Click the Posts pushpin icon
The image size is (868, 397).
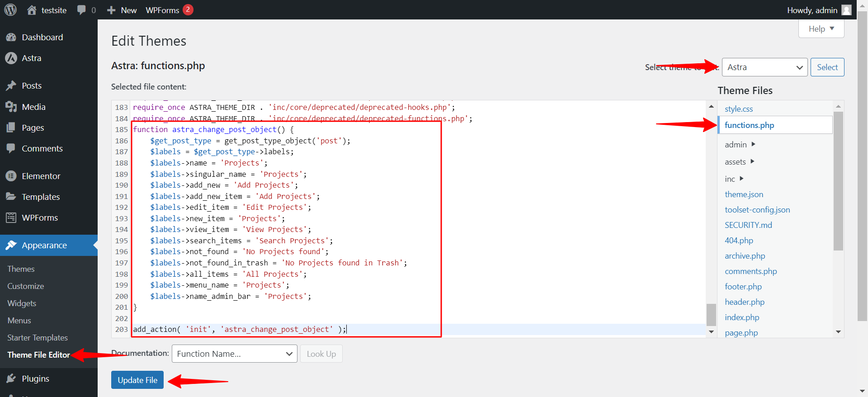(11, 86)
